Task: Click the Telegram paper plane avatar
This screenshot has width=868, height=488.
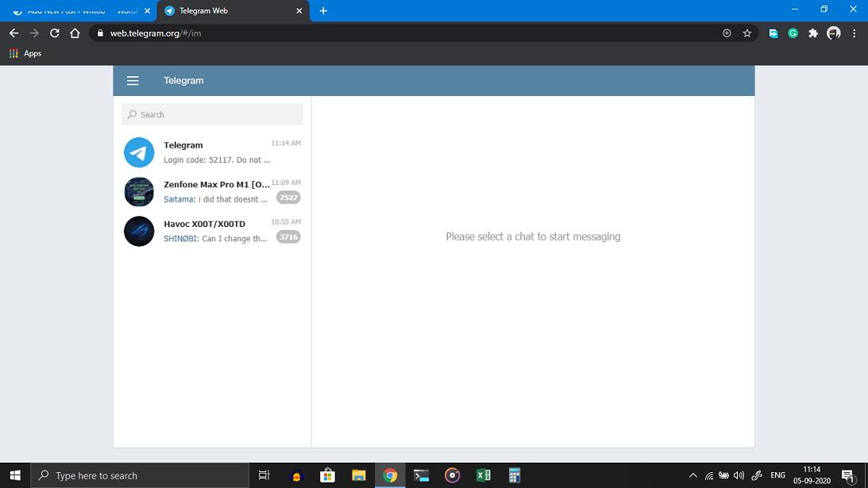Action: [x=139, y=152]
